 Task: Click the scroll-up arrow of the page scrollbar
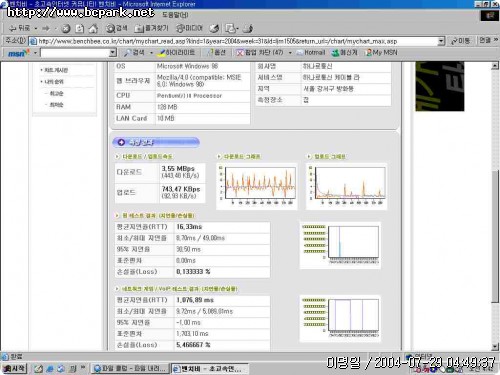pyautogui.click(x=495, y=66)
